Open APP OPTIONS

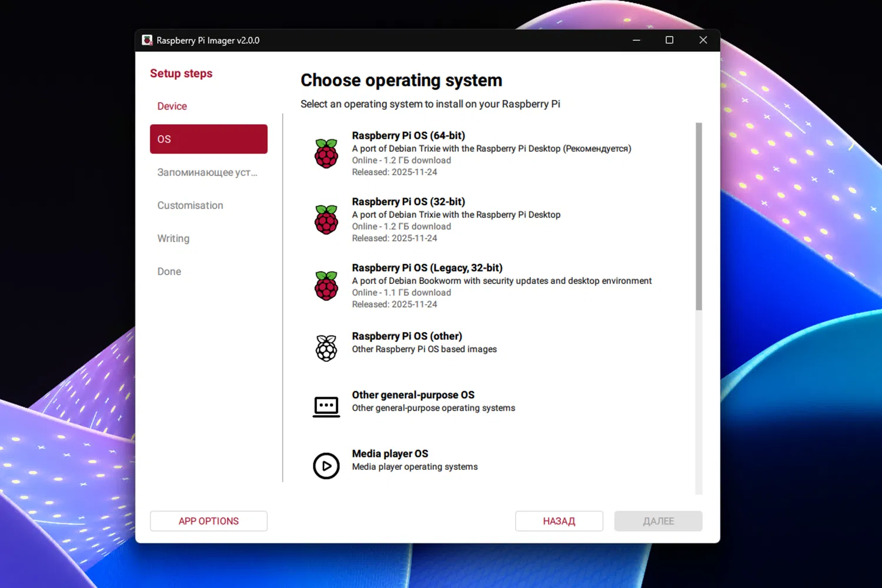click(209, 521)
